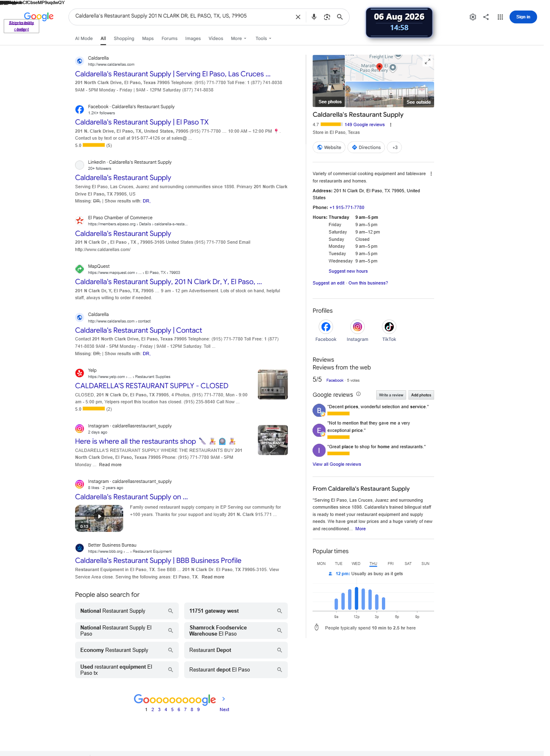Switch to Videos tab

(216, 39)
